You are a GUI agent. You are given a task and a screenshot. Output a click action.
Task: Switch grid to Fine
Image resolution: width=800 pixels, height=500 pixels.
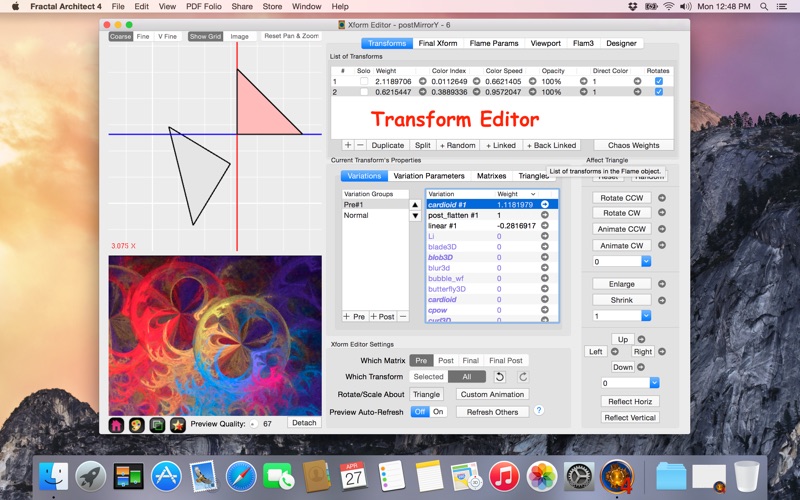pos(143,36)
